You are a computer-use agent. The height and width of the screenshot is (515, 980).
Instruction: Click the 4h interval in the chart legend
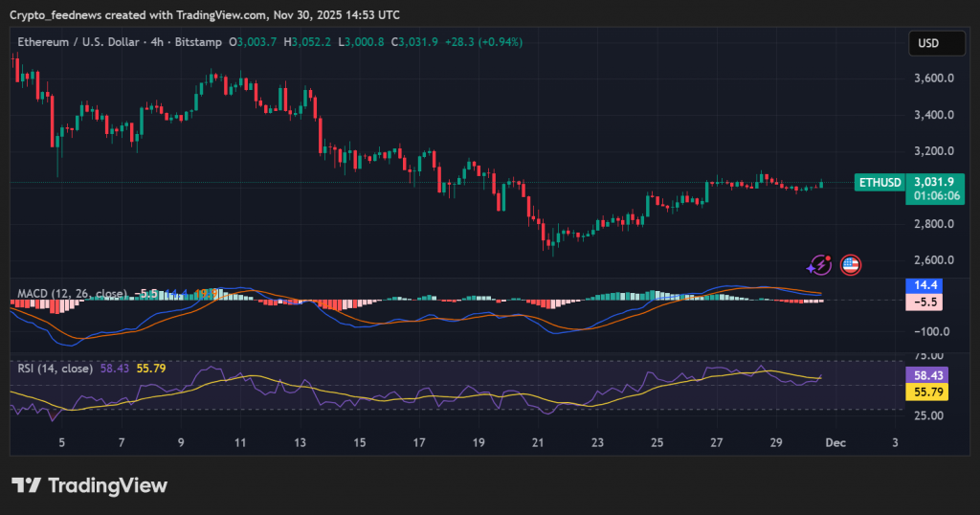[153, 42]
